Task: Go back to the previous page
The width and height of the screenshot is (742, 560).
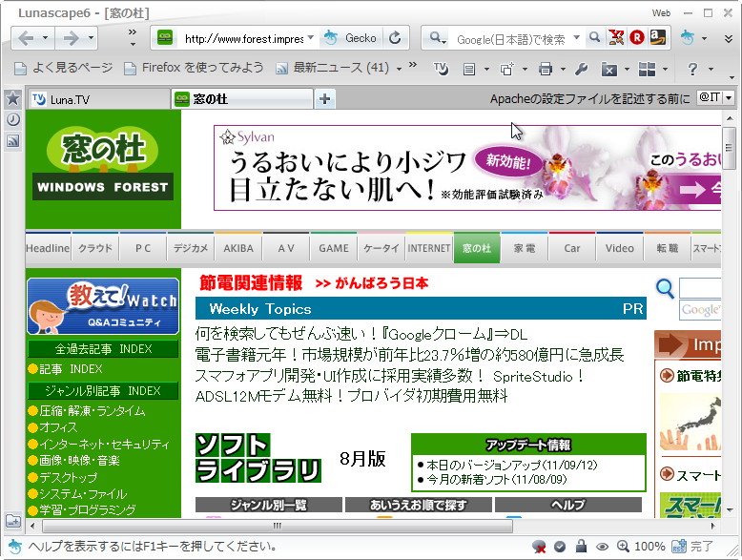Action: (x=27, y=38)
